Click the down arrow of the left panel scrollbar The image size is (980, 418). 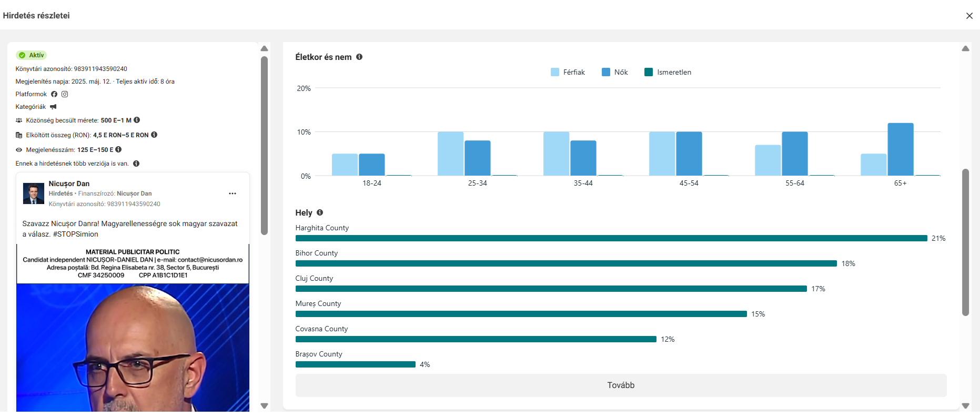pos(265,406)
